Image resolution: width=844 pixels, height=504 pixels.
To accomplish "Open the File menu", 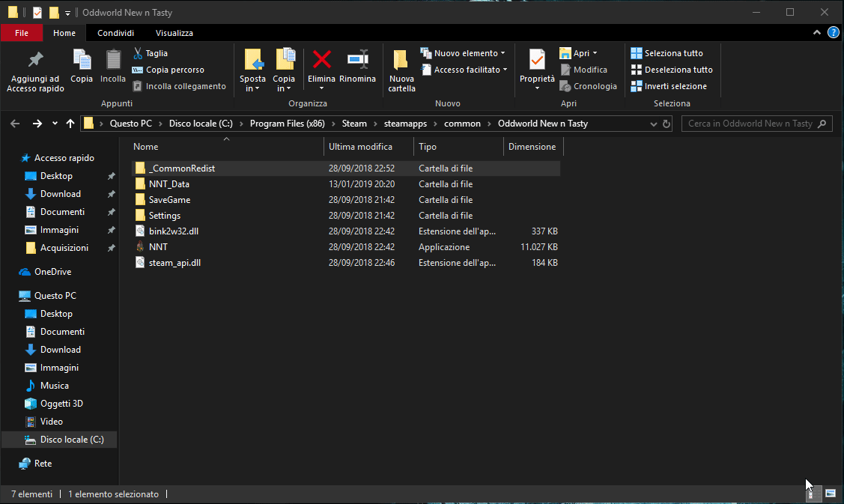I will coord(22,33).
